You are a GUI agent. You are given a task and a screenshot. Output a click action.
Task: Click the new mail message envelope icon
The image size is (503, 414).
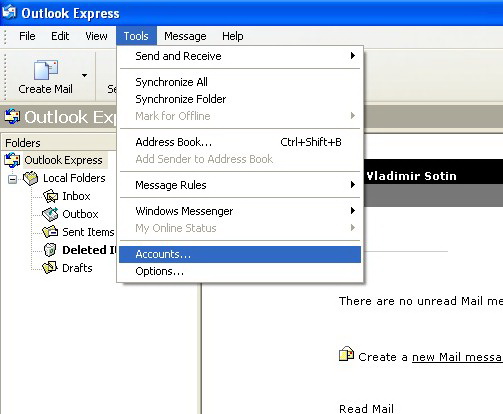click(346, 354)
